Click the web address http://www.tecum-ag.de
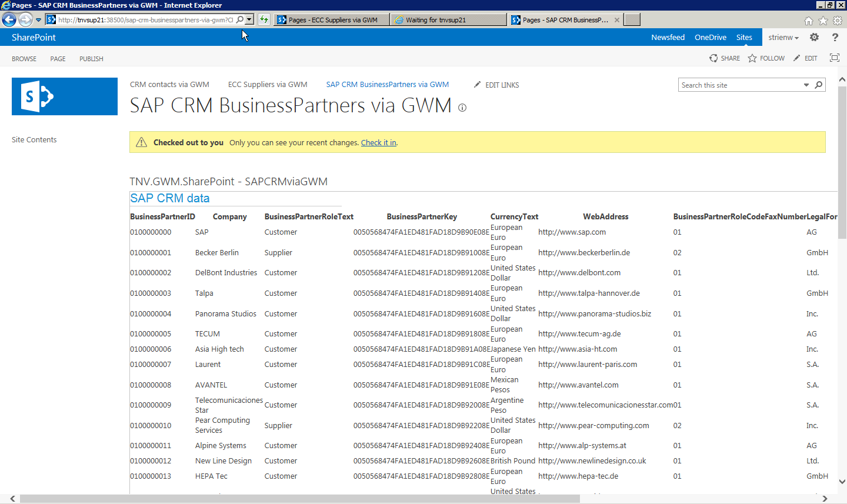The height and width of the screenshot is (504, 847). (579, 334)
